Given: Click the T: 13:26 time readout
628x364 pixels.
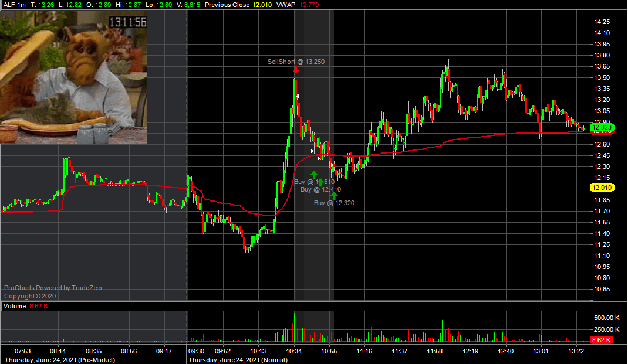Looking at the screenshot, I should point(42,5).
